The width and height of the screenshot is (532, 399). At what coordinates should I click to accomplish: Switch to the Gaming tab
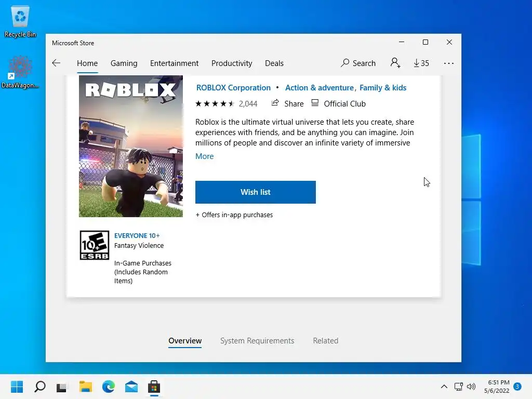point(124,63)
